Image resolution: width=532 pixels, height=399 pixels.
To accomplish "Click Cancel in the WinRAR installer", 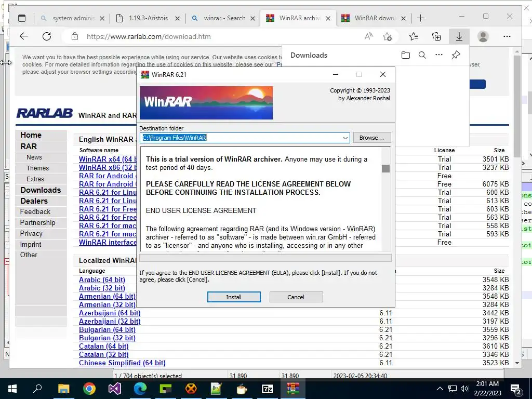I will coord(296,297).
